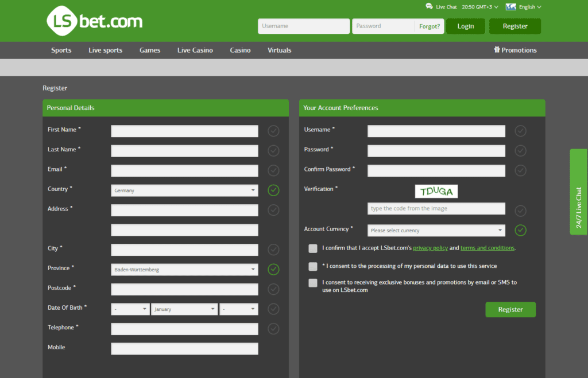Click the language flag icon
This screenshot has width=588, height=378.
510,7
